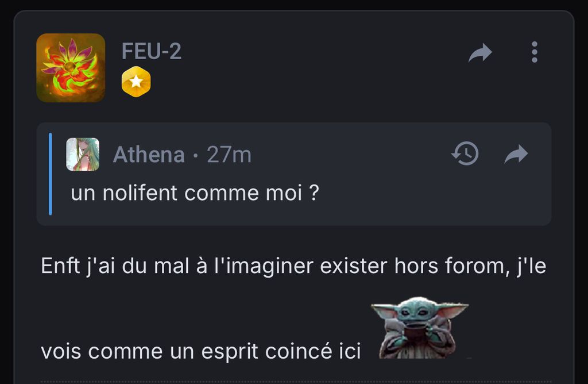588x384 pixels.
Task: Click the separator dot between Athena and 27m
Action: point(195,155)
